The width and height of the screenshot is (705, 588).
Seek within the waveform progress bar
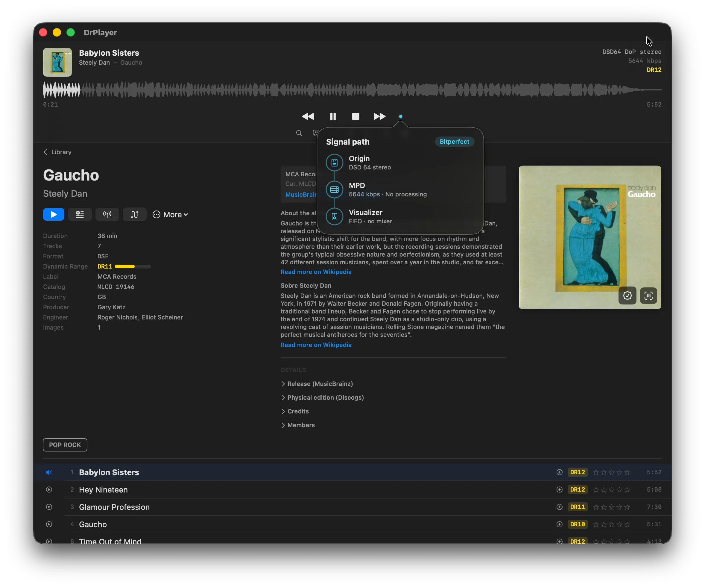(352, 90)
